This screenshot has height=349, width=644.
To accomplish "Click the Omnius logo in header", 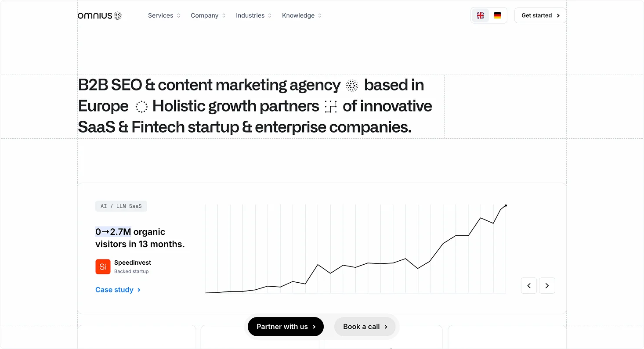I will (x=100, y=16).
